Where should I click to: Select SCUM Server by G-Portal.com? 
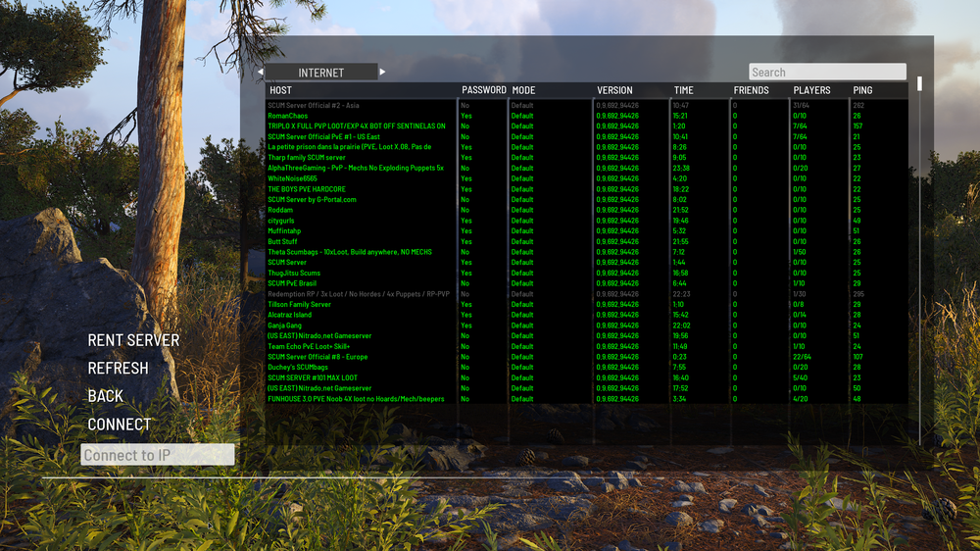586,199
